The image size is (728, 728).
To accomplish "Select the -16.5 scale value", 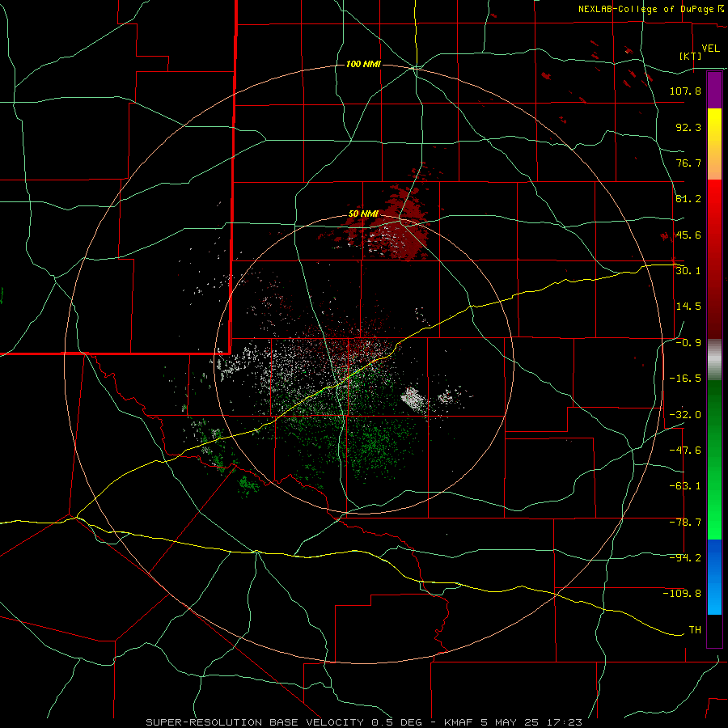I will point(685,379).
